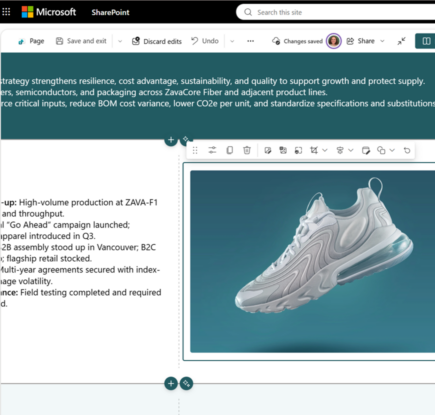
Task: Click the text 'Multi-year agreements secured with index-'
Action: pos(80,270)
